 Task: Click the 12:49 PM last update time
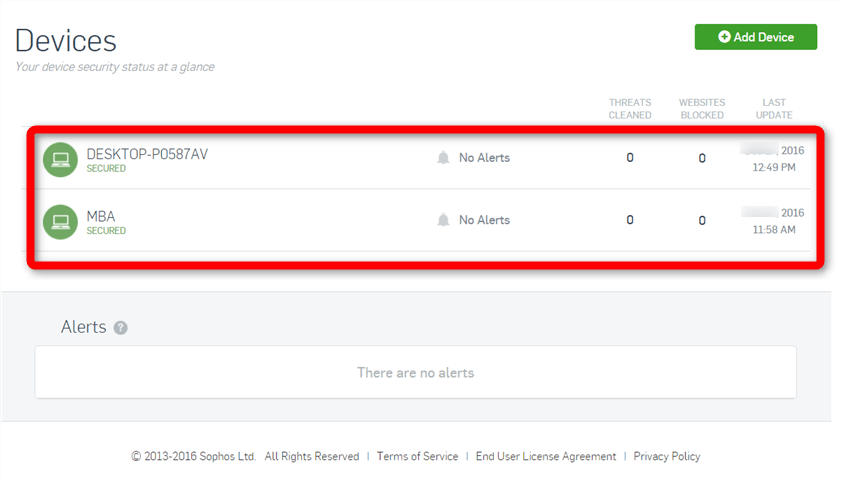click(774, 167)
